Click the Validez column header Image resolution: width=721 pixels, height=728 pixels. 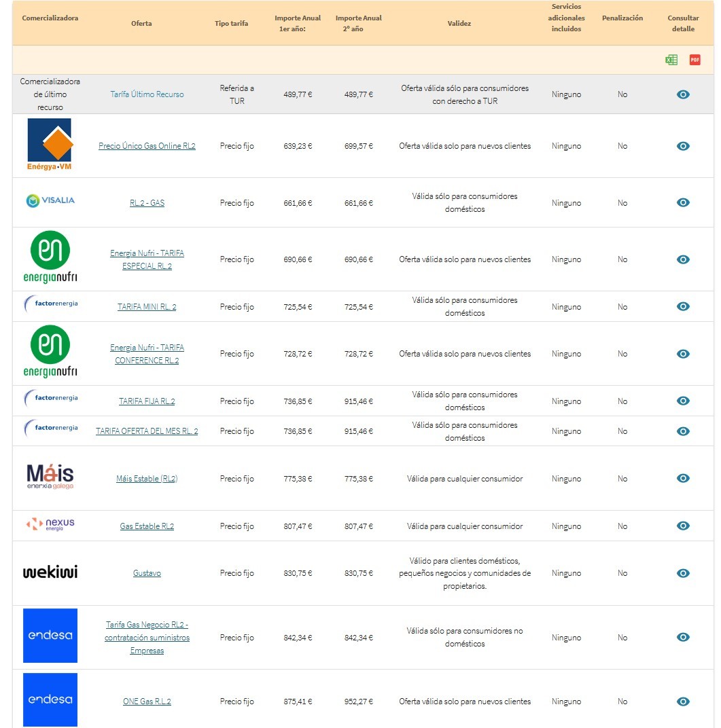pos(459,23)
